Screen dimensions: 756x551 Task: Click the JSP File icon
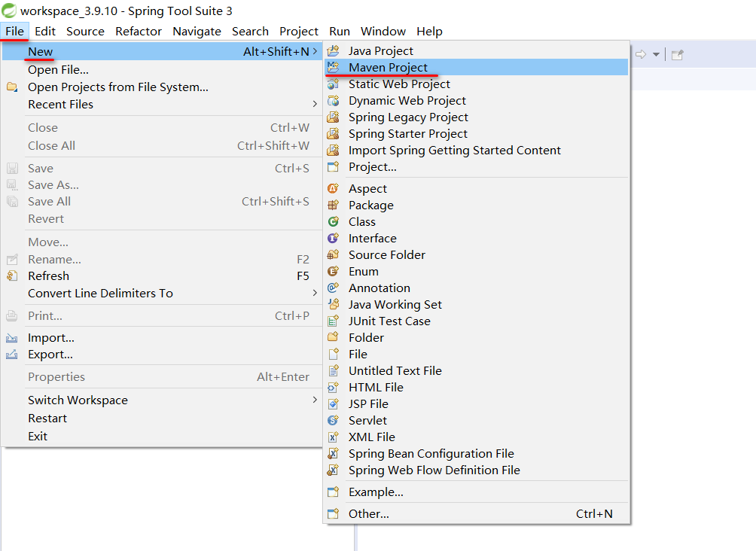(x=333, y=403)
